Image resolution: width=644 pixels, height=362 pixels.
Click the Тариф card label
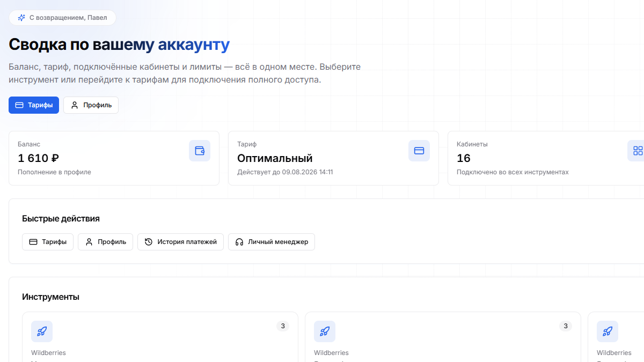[247, 144]
